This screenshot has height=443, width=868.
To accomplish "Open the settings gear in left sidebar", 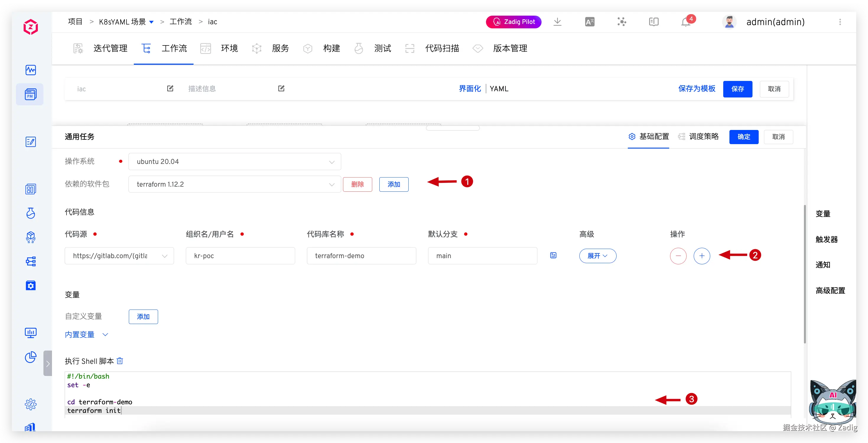I will pos(31,404).
